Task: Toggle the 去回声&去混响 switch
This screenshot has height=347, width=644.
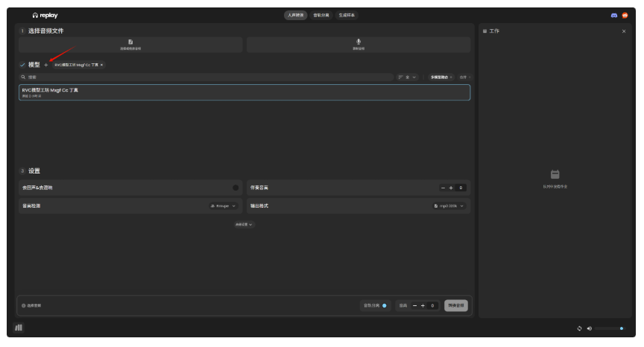Action: (236, 188)
